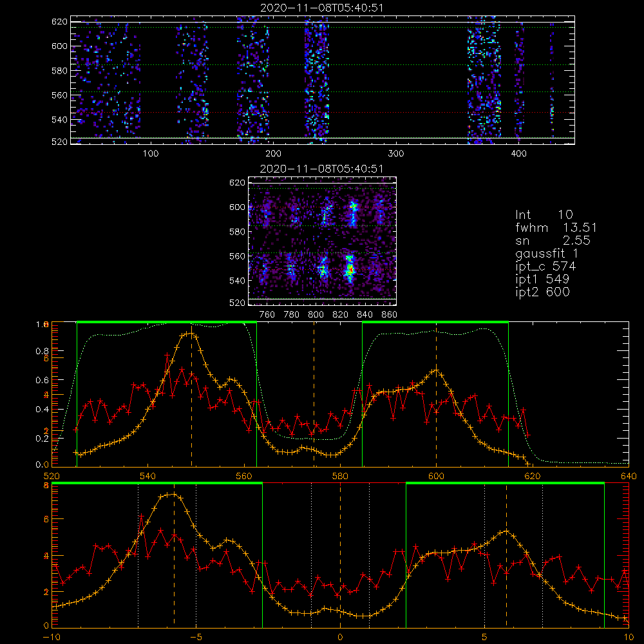Click the orange dashed center line at 0 in the bottom plot
Viewport: 644px width, 644px height.
[x=340, y=554]
